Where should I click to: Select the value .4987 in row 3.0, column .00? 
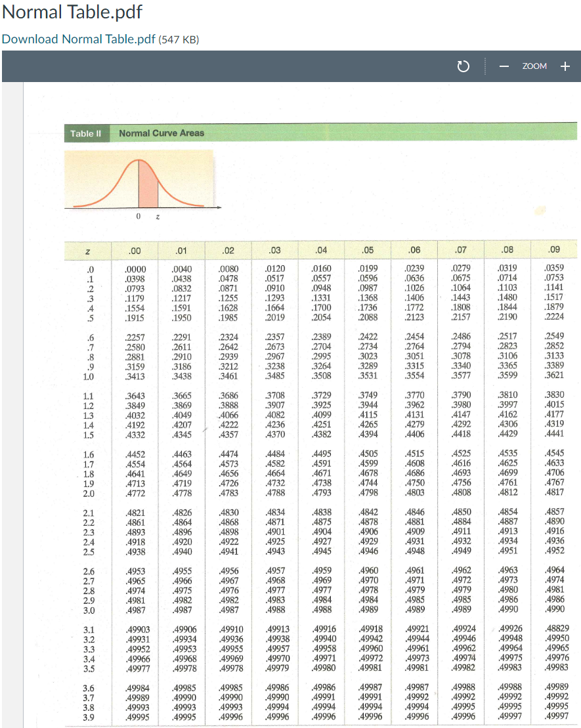tap(135, 610)
